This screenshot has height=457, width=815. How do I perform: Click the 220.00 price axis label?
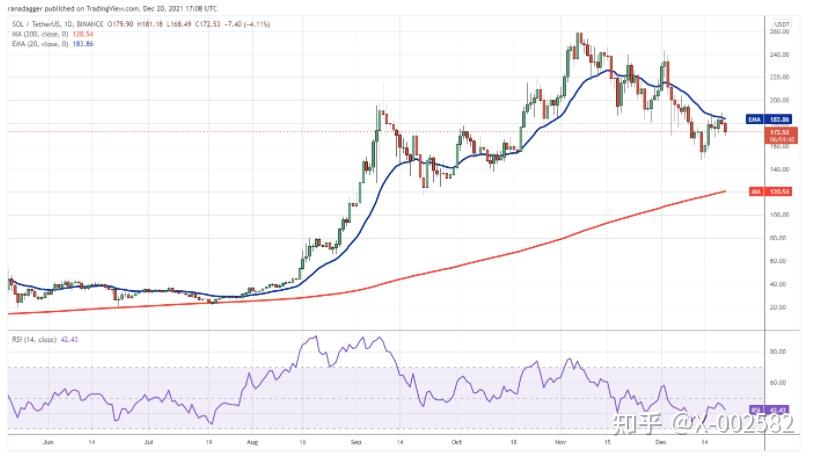click(x=779, y=77)
